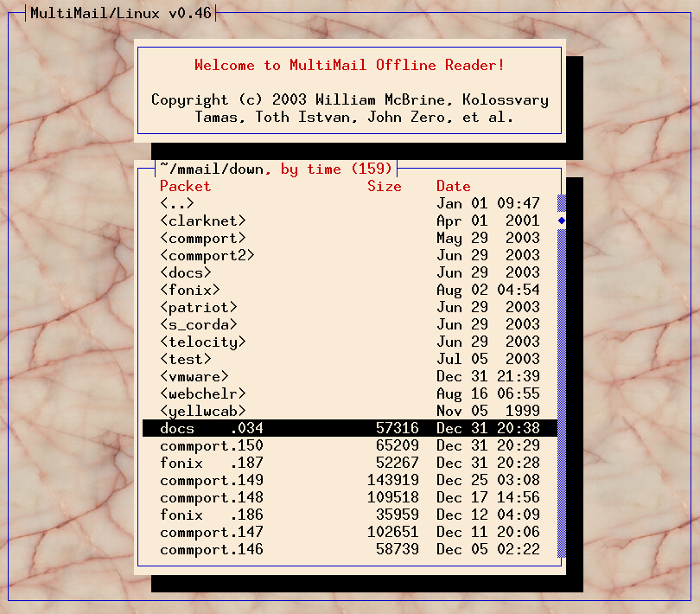The image size is (700, 614).
Task: Open the <commport2> directory
Action: point(207,255)
